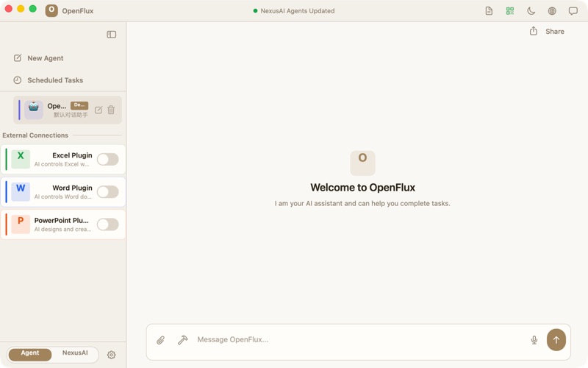This screenshot has width=588, height=368.
Task: Switch to the Agent tab
Action: 30,353
